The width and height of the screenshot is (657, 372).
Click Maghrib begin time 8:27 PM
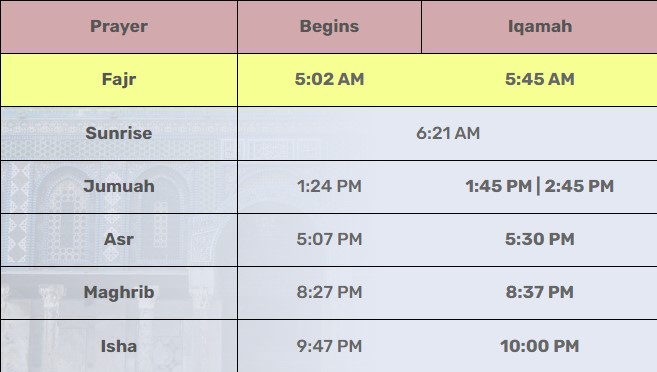tap(329, 292)
